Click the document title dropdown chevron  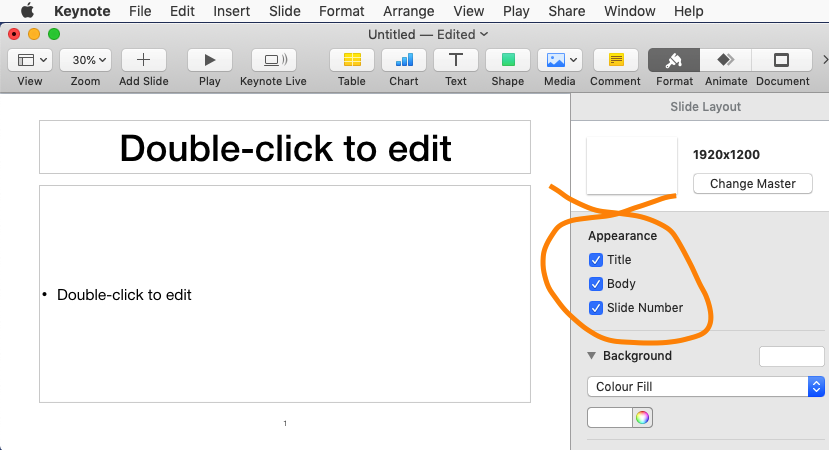(484, 34)
